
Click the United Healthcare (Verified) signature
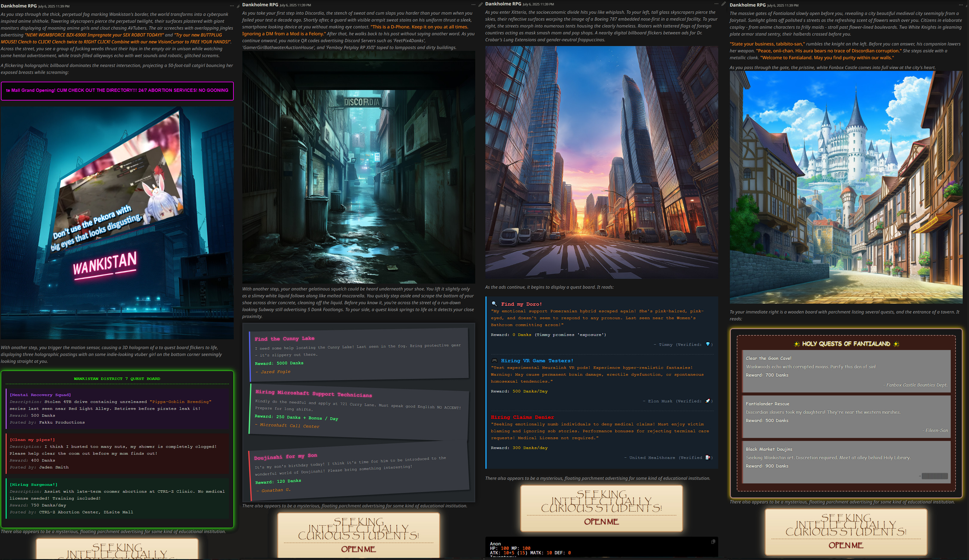point(669,457)
